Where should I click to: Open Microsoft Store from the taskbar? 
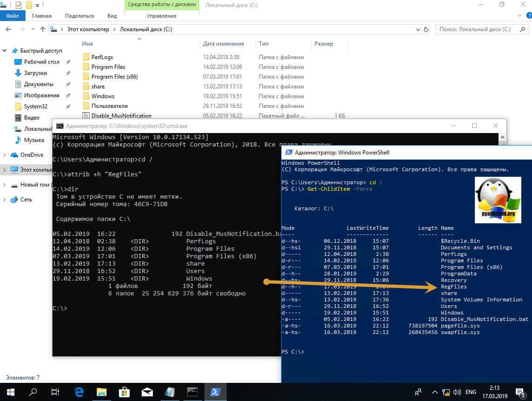[x=124, y=391]
